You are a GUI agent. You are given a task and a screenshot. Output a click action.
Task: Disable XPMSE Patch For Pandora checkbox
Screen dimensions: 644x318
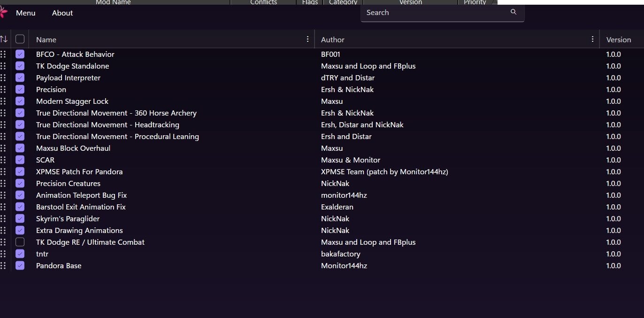pos(20,171)
